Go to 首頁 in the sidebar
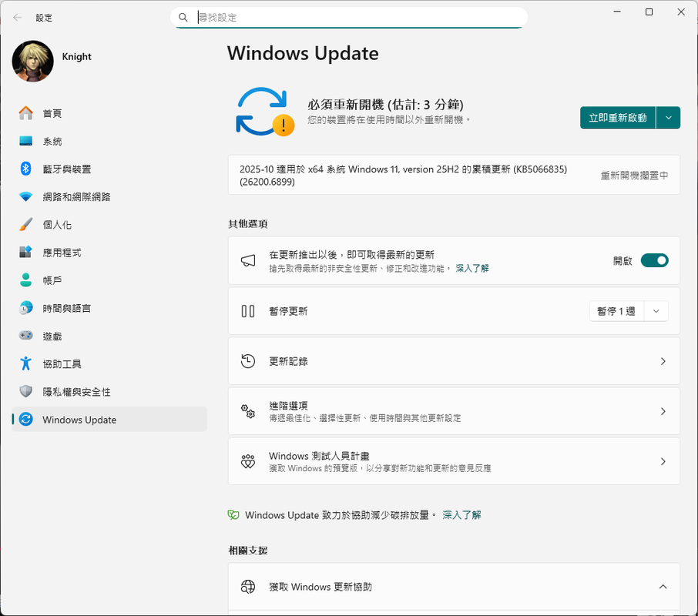 pos(109,113)
